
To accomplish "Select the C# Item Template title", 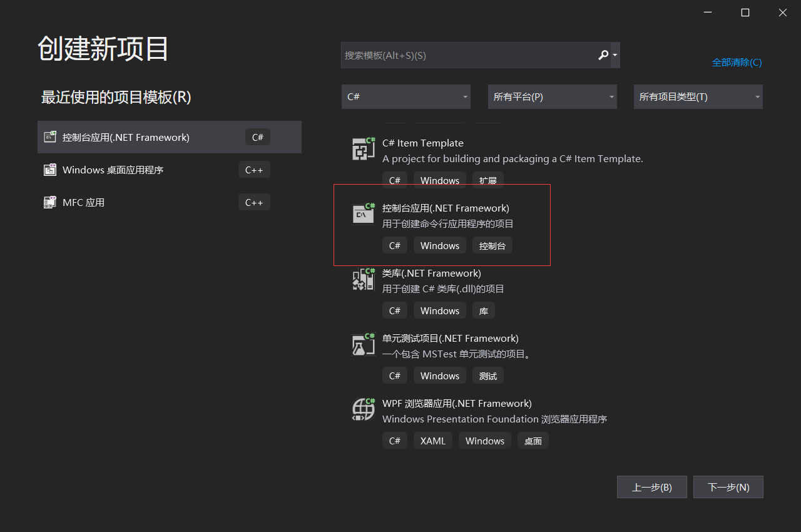I will coord(423,143).
